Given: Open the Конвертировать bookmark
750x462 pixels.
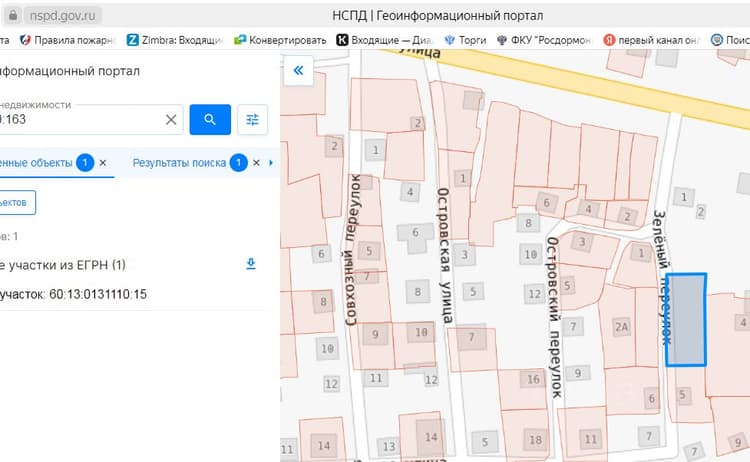Looking at the screenshot, I should click(280, 40).
